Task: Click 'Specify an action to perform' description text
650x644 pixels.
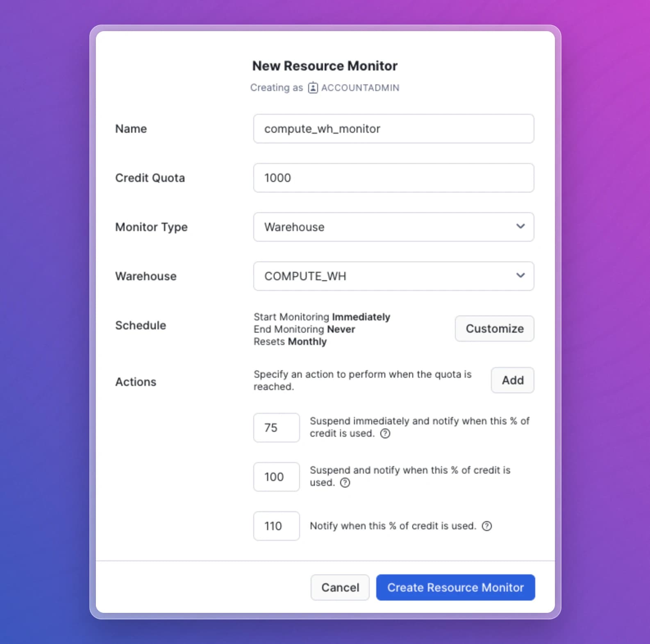Action: pyautogui.click(x=362, y=381)
